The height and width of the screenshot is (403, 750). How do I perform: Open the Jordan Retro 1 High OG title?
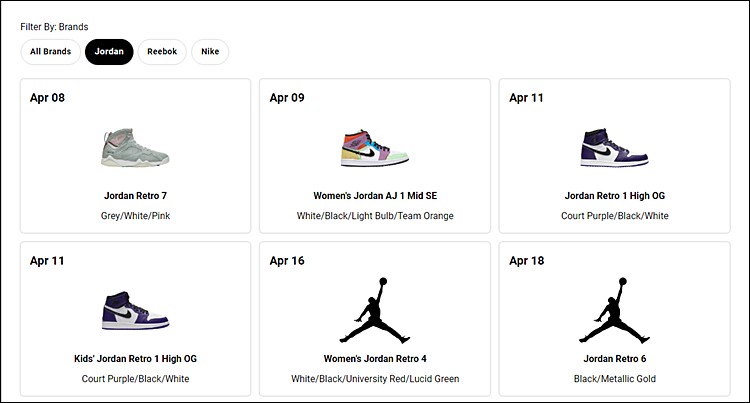click(615, 196)
